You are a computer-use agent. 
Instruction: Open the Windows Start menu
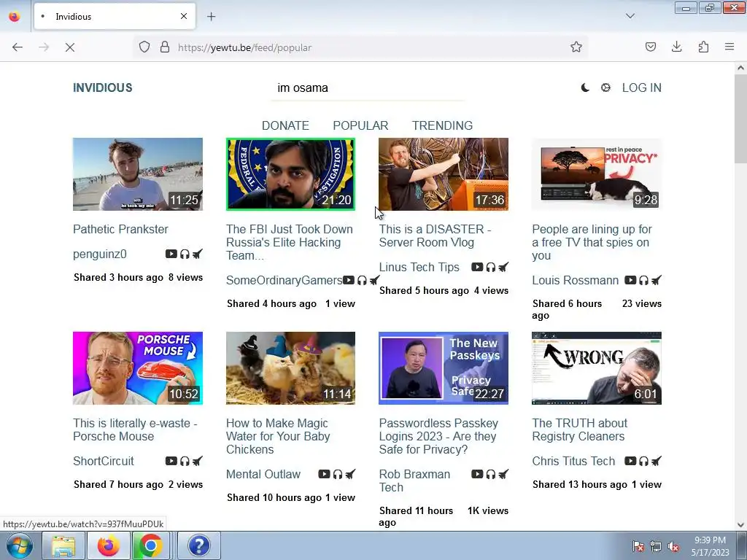[19, 545]
